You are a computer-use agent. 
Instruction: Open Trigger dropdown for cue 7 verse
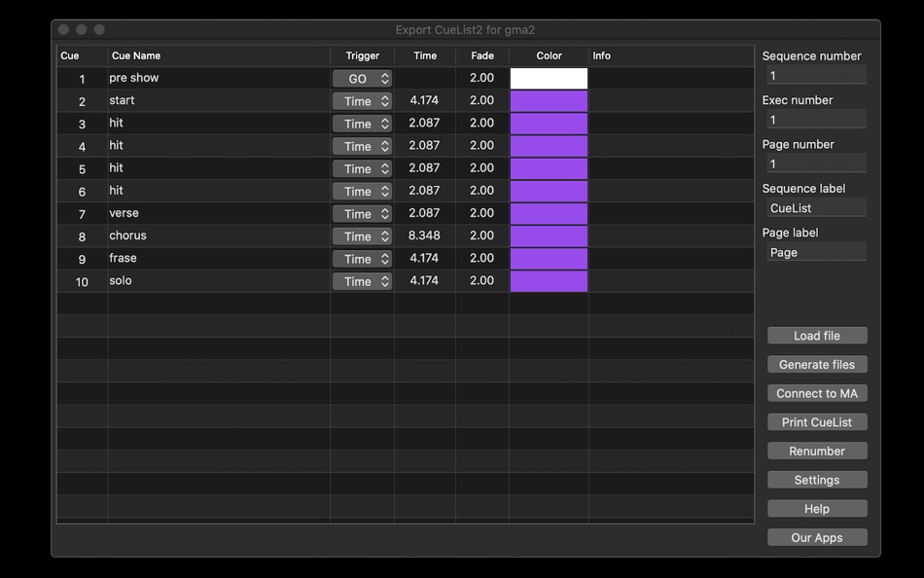pos(362,213)
